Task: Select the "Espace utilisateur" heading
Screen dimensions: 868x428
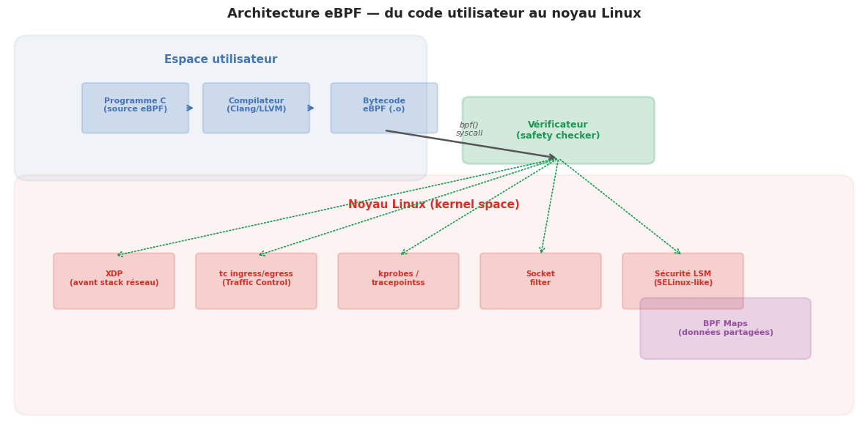Action: click(221, 59)
